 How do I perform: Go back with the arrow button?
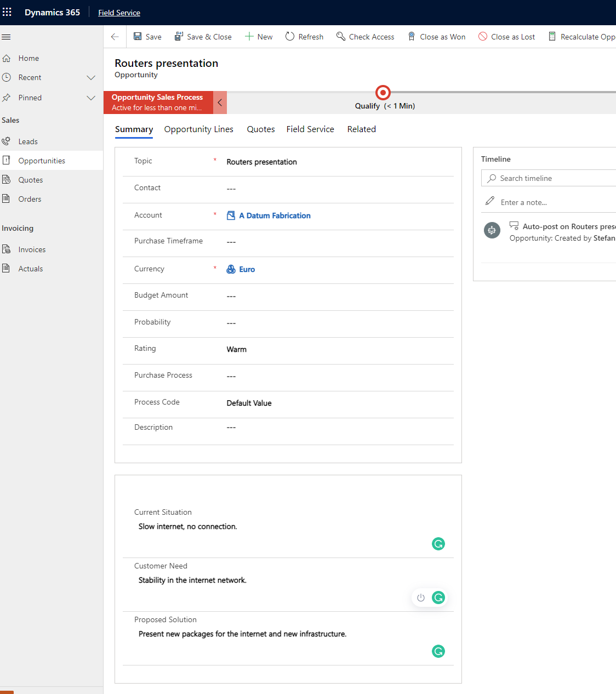115,37
